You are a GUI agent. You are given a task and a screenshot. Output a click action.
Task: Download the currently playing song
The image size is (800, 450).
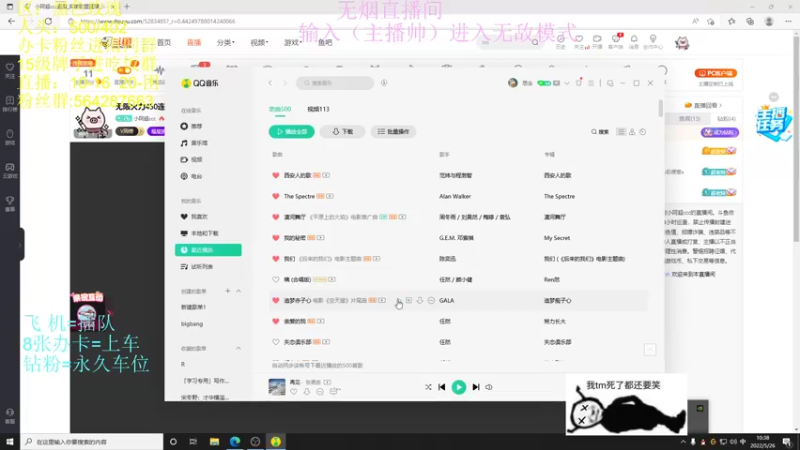coord(307,392)
